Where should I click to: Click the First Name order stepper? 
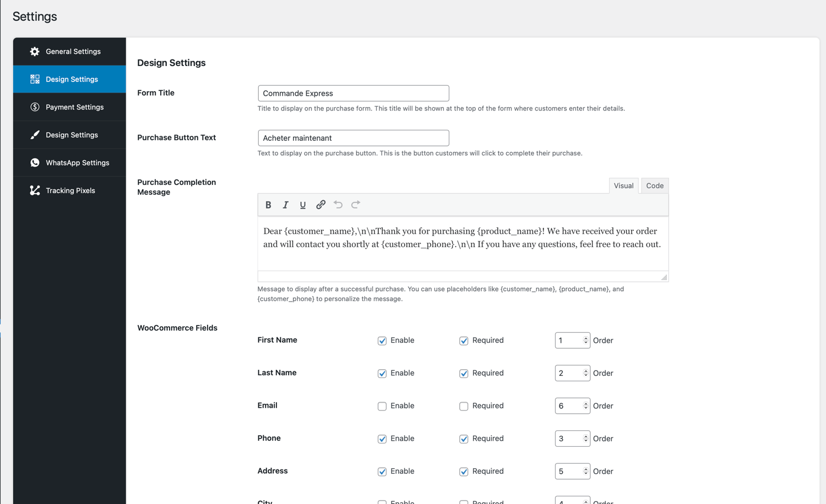click(585, 341)
